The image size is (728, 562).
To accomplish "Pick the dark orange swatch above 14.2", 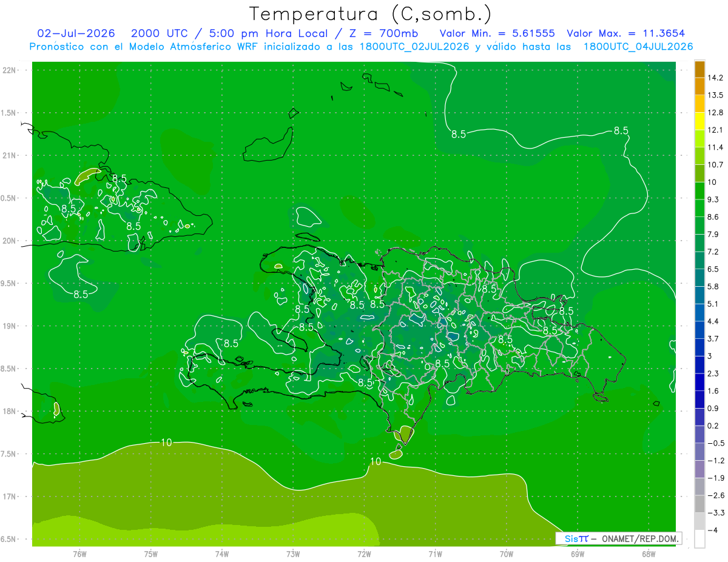I will [x=699, y=69].
